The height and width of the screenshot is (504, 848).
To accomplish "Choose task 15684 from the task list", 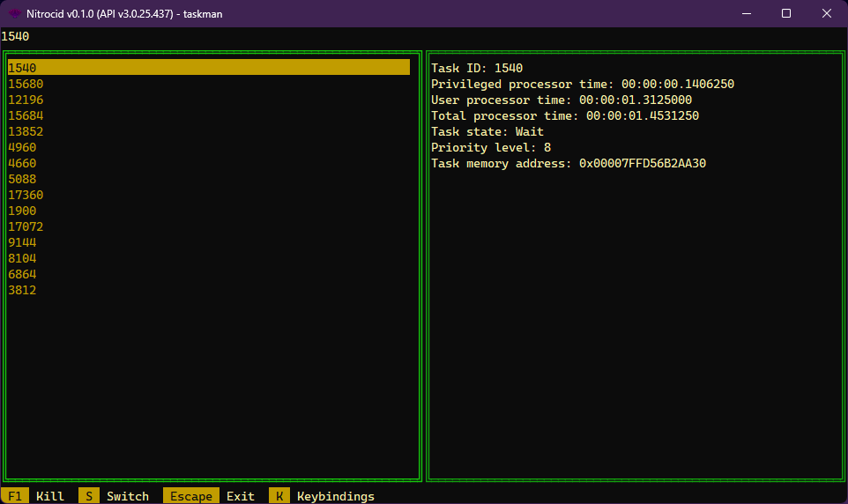I will pyautogui.click(x=26, y=115).
